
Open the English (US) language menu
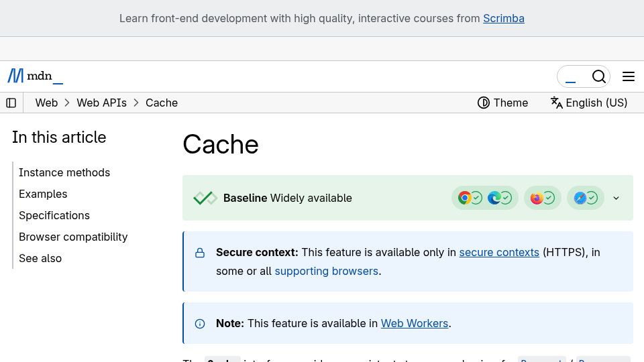pyautogui.click(x=589, y=103)
